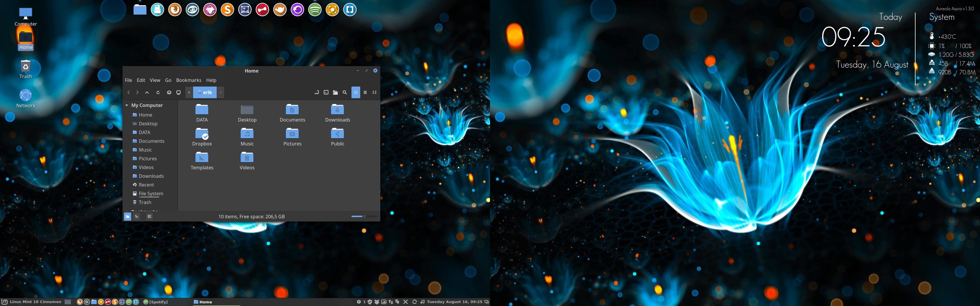Go up to parent folder
Image resolution: width=980 pixels, height=306 pixels.
(x=147, y=92)
